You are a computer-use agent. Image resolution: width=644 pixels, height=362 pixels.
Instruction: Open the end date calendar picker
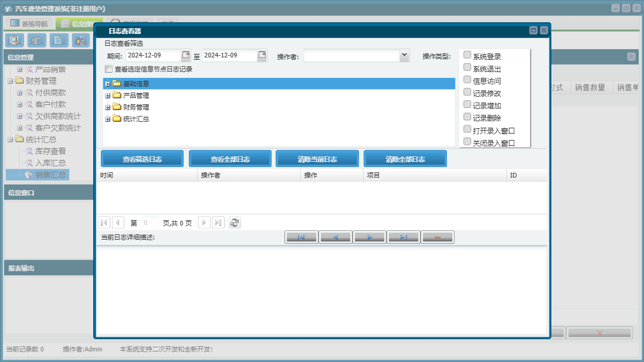(262, 55)
